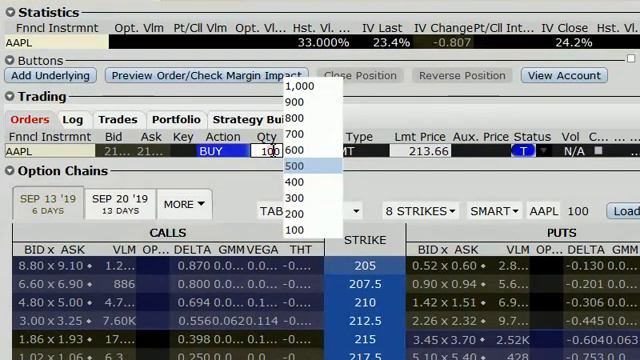
Task: Select 900 from quantity list
Action: (313, 102)
